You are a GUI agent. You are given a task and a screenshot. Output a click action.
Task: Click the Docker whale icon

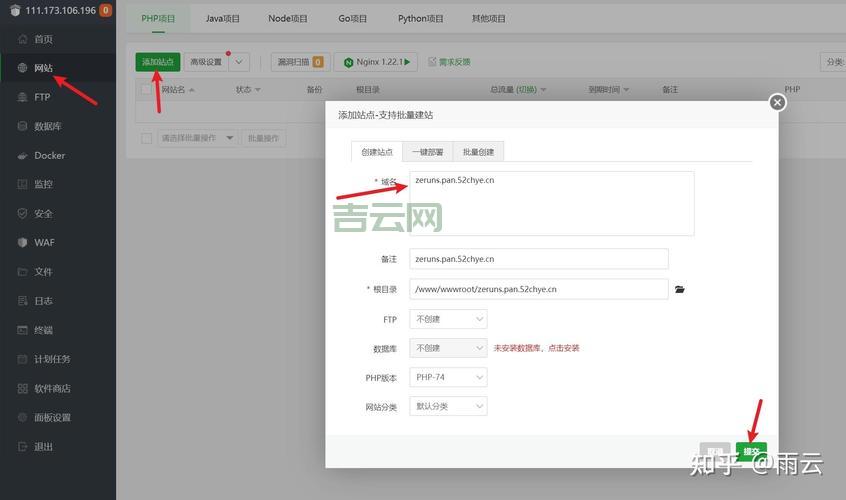[22, 155]
